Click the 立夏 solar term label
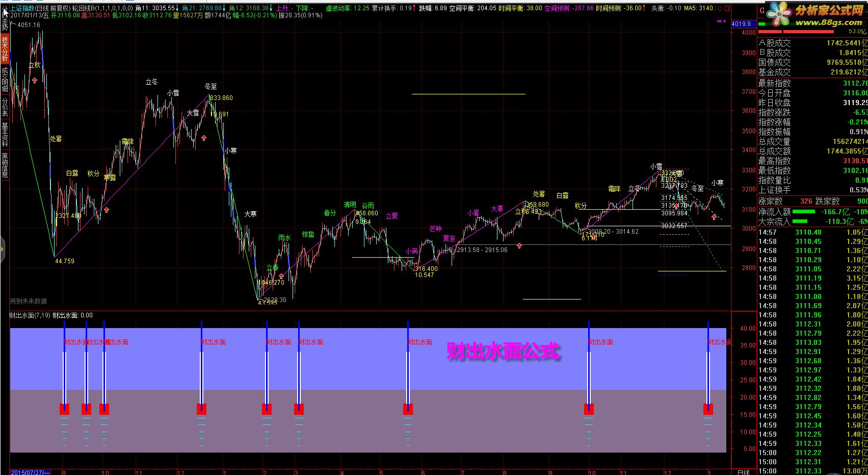Viewport: 868px width, 475px height. click(391, 216)
